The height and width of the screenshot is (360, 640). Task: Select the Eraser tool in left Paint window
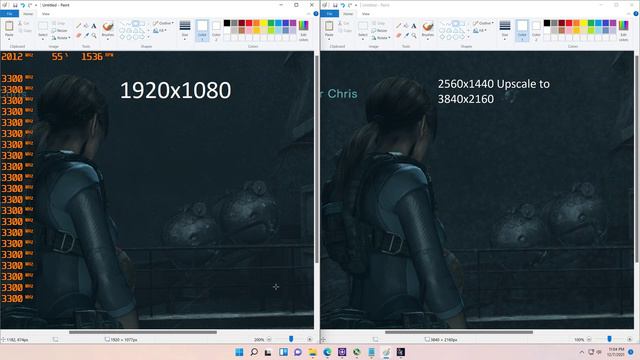pyautogui.click(x=78, y=36)
